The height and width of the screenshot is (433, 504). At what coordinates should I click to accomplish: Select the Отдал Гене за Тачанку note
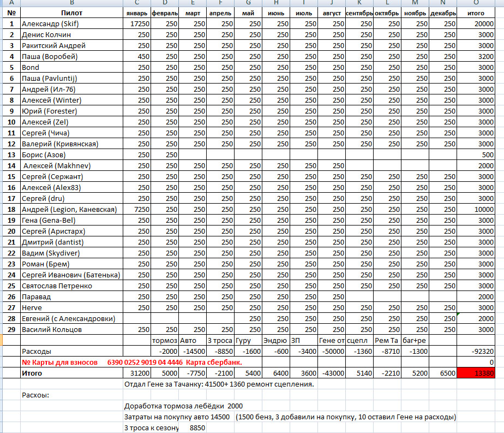click(x=219, y=384)
